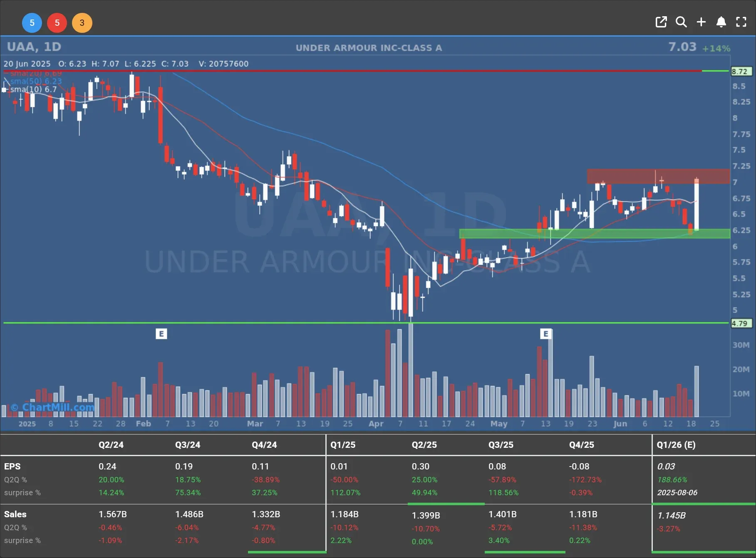Click EPS value 0.30 for Q2/25

[x=421, y=467]
